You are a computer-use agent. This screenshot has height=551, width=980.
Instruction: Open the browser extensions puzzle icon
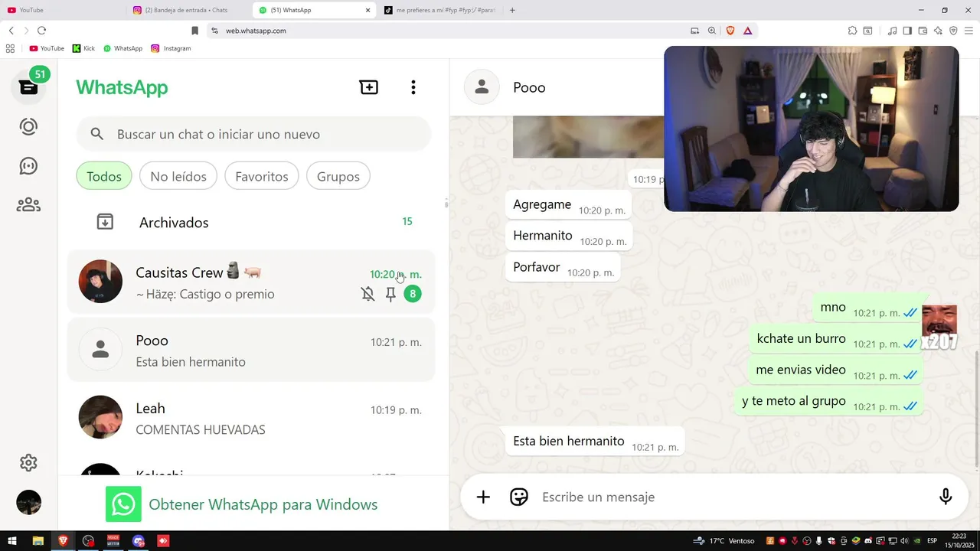[x=852, y=31]
